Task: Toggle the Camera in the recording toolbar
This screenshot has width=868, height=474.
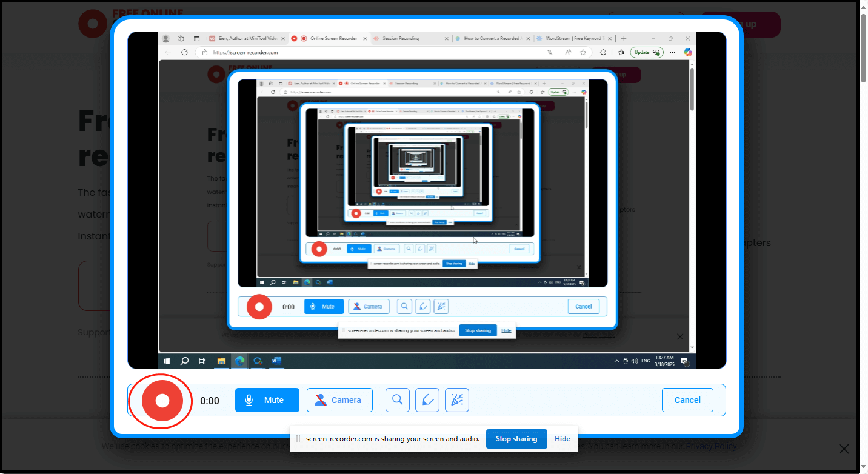Action: coord(339,399)
